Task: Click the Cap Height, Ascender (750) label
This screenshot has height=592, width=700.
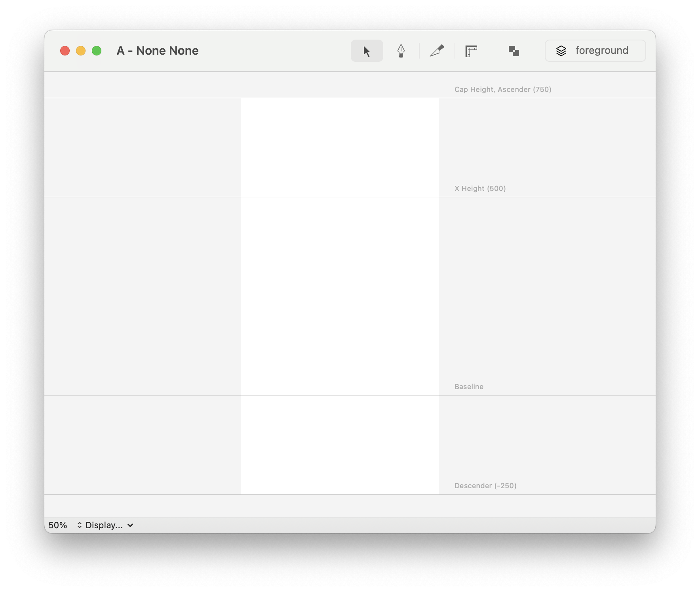Action: (503, 90)
